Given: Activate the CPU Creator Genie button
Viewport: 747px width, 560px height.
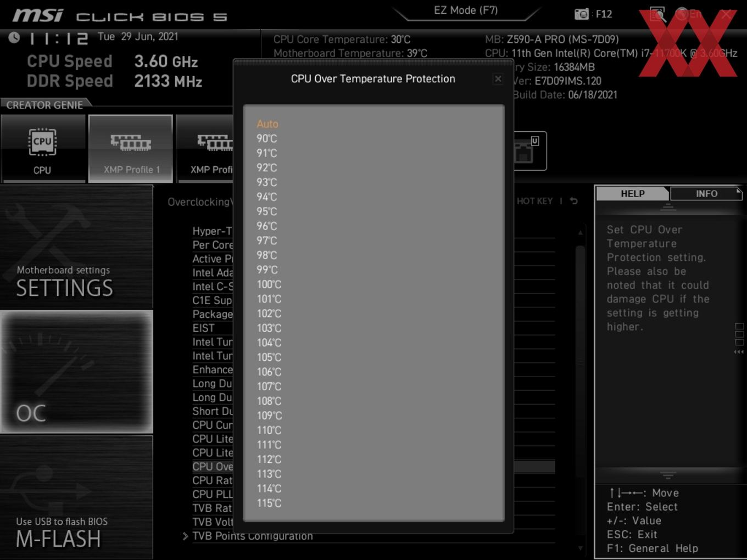Looking at the screenshot, I should 42,149.
